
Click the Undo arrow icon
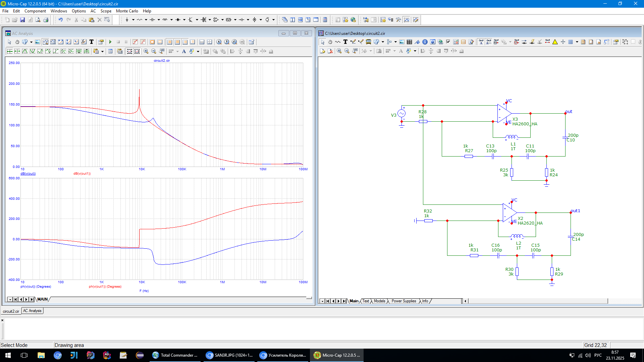coord(60,20)
